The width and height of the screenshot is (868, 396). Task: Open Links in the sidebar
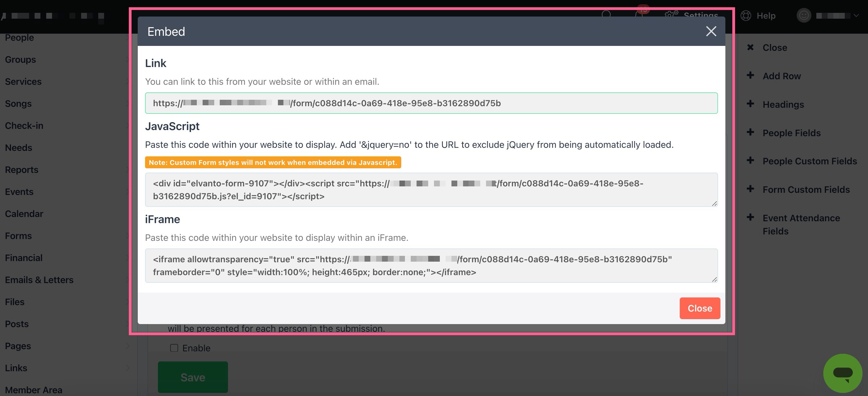(16, 368)
